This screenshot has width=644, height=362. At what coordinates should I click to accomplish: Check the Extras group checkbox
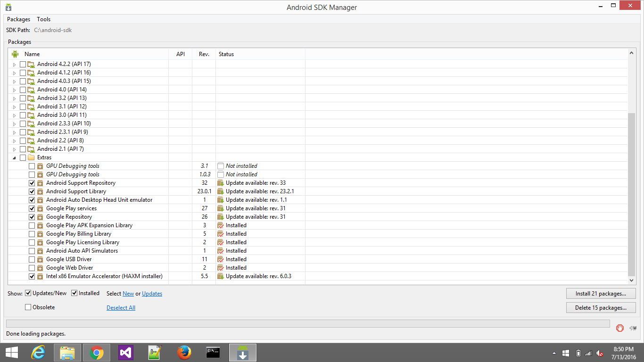pyautogui.click(x=23, y=157)
